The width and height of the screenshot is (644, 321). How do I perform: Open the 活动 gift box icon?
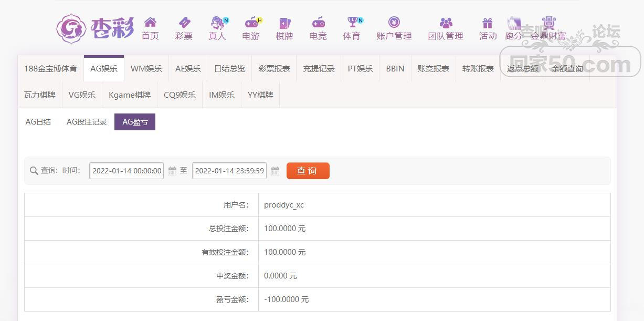488,23
